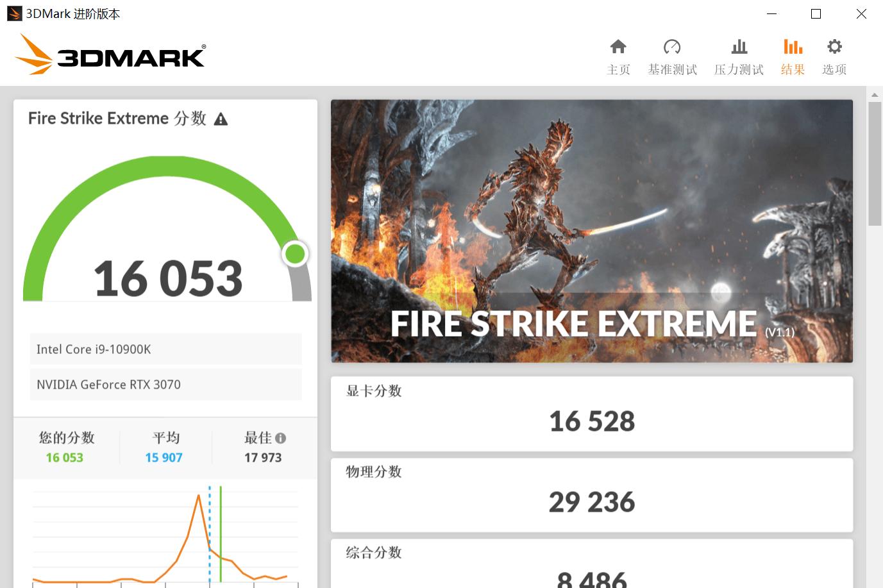The width and height of the screenshot is (883, 588).
Task: Select the NVIDIA GeForce RTX 3070 row
Action: pyautogui.click(x=165, y=385)
